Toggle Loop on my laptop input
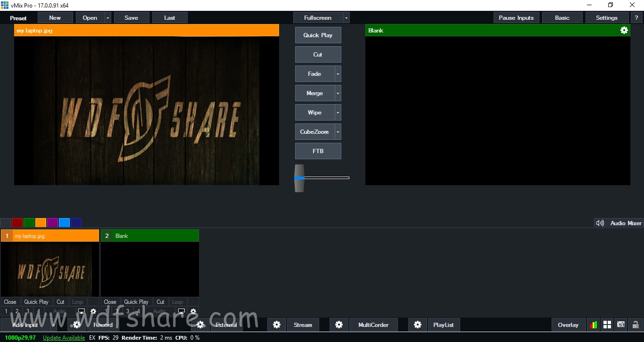The width and height of the screenshot is (644, 342). pyautogui.click(x=78, y=302)
